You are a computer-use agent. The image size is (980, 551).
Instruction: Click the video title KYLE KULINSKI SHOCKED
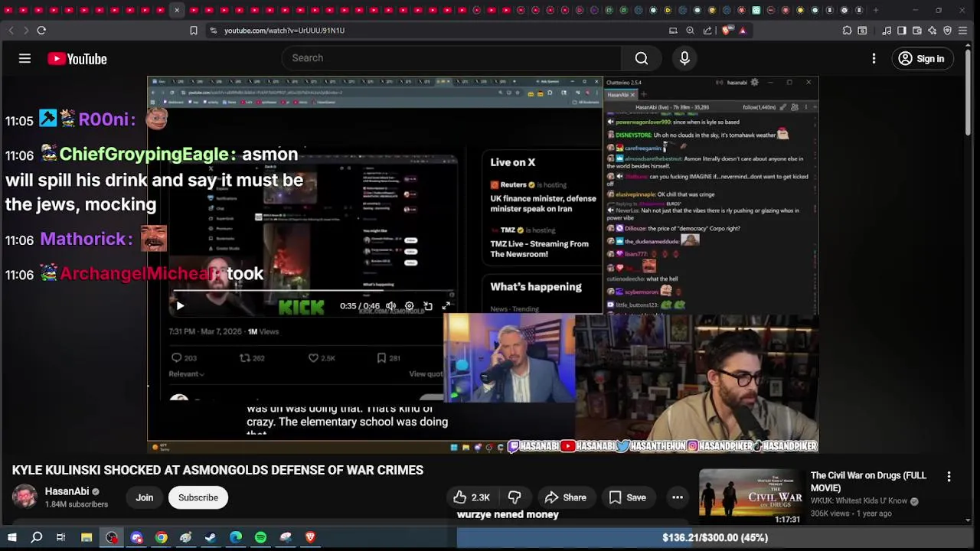click(x=217, y=470)
